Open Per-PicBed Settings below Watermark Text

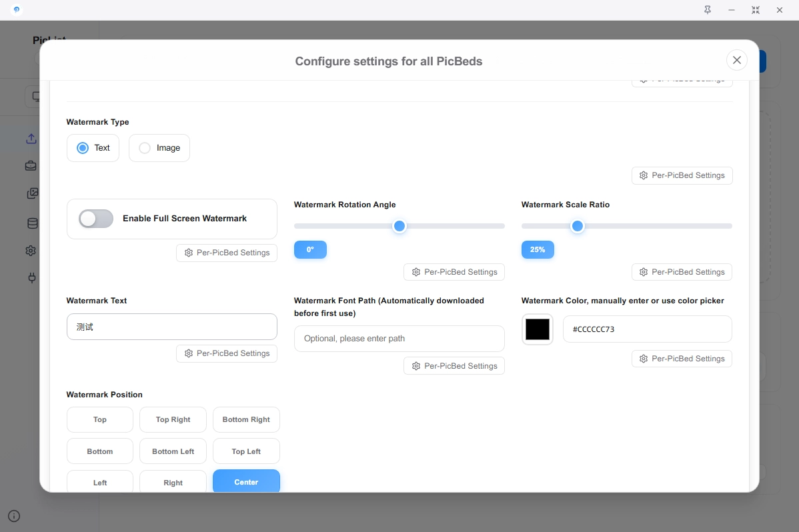pyautogui.click(x=227, y=353)
